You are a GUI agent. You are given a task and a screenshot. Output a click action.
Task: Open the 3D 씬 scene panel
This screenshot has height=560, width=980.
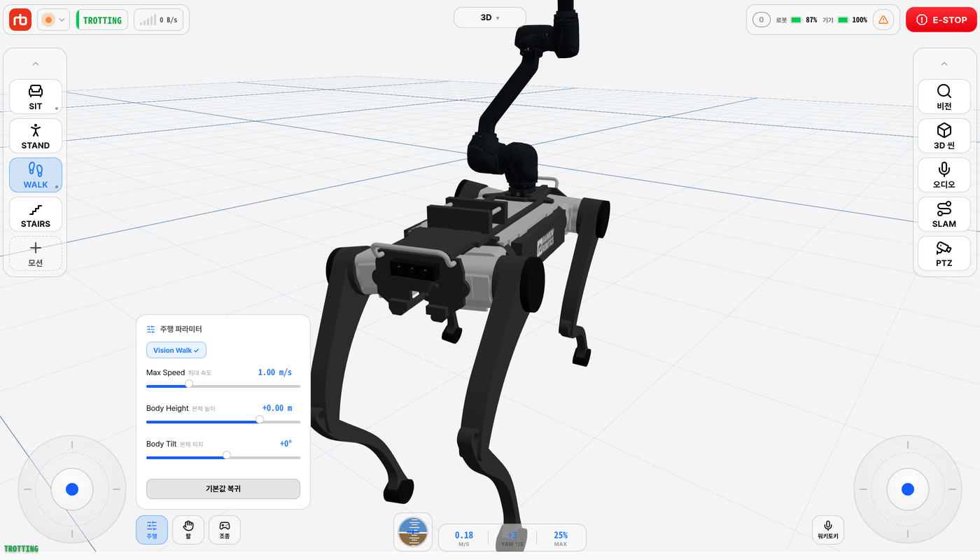point(944,136)
